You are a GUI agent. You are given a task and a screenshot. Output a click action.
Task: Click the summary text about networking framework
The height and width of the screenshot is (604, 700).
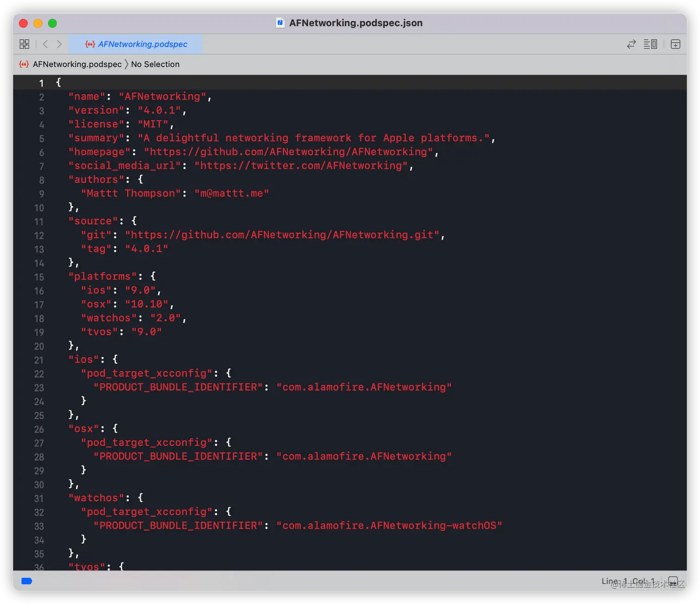point(313,138)
